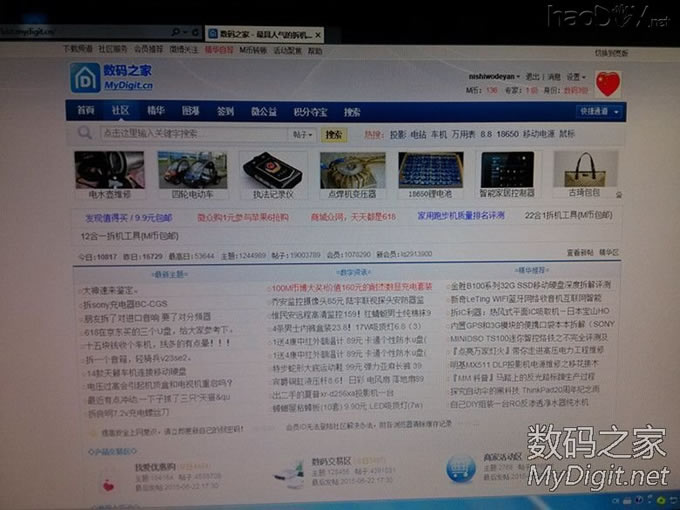Open the 执法记录仪 thumbnail
The width and height of the screenshot is (680, 510).
(x=273, y=170)
